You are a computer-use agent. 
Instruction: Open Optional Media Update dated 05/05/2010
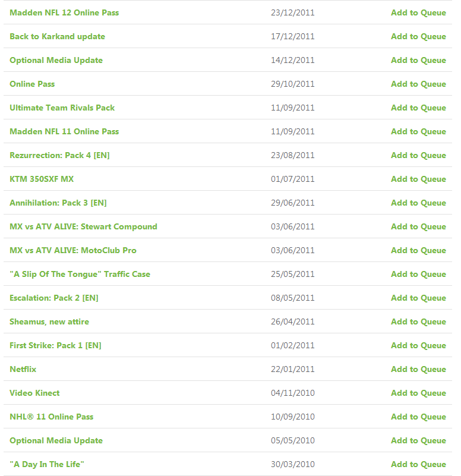tap(56, 441)
